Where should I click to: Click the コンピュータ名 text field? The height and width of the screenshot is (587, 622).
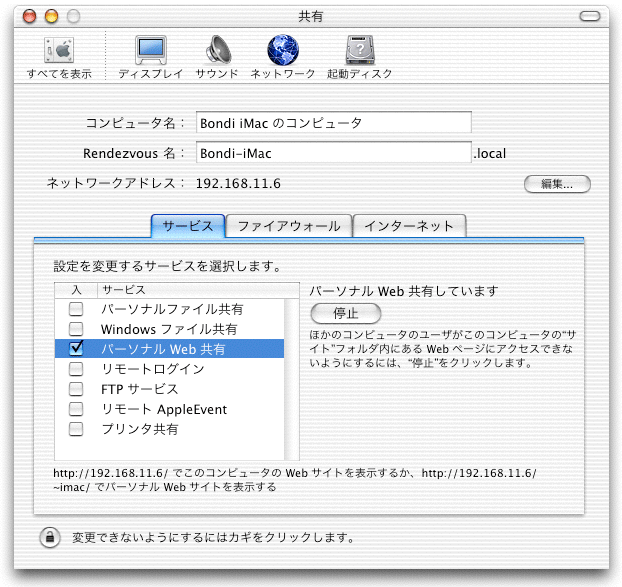tap(333, 123)
